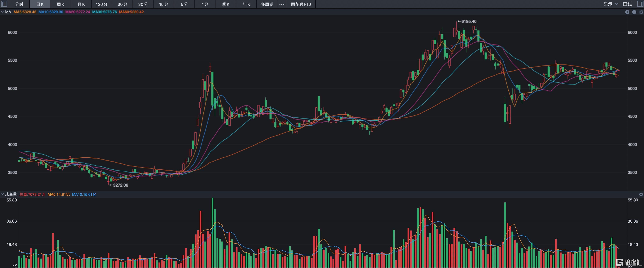Zoom in chart with plus icon

pos(627,12)
